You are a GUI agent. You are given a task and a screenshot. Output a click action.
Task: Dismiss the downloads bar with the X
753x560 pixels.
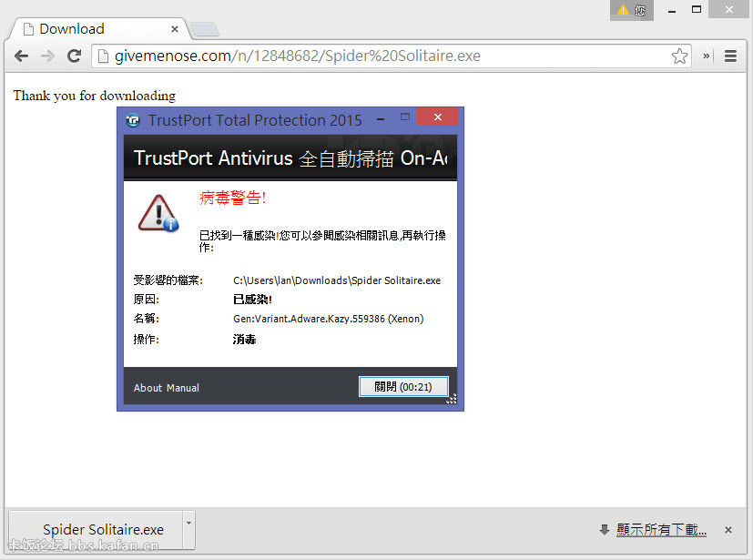(x=728, y=530)
